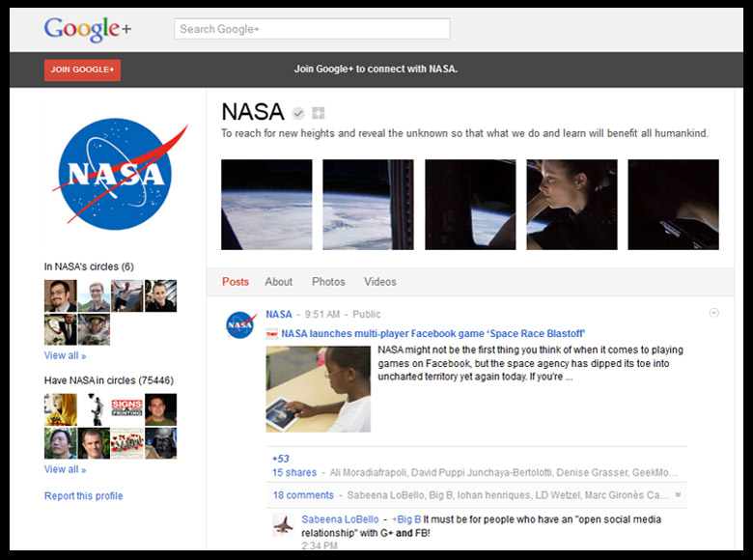Expand View all under In NASA's circles
The width and height of the screenshot is (753, 560).
(x=65, y=355)
